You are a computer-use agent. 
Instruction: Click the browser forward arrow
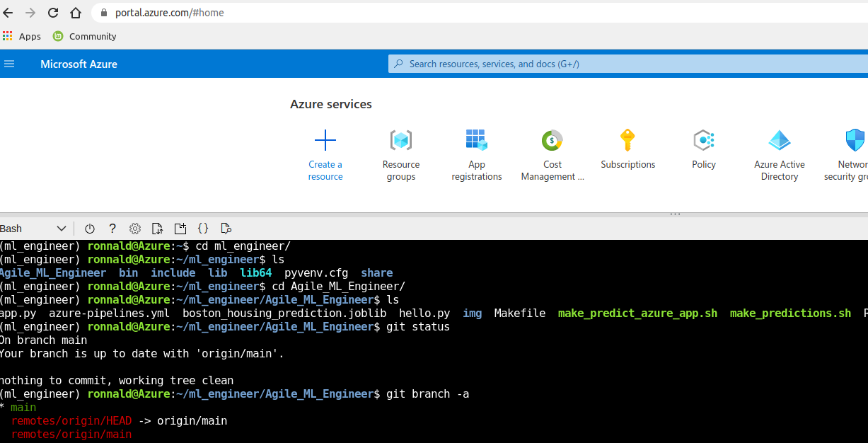tap(30, 13)
